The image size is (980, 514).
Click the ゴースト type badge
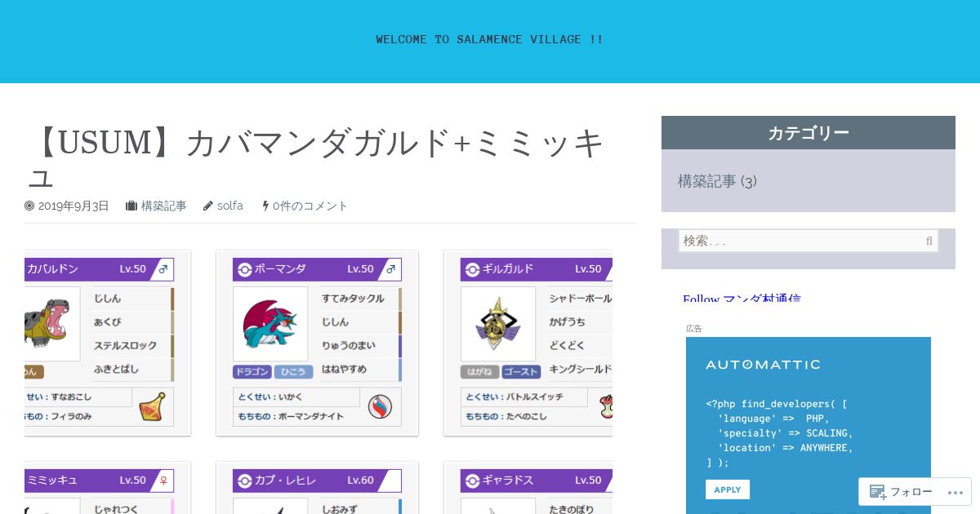pyautogui.click(x=521, y=372)
